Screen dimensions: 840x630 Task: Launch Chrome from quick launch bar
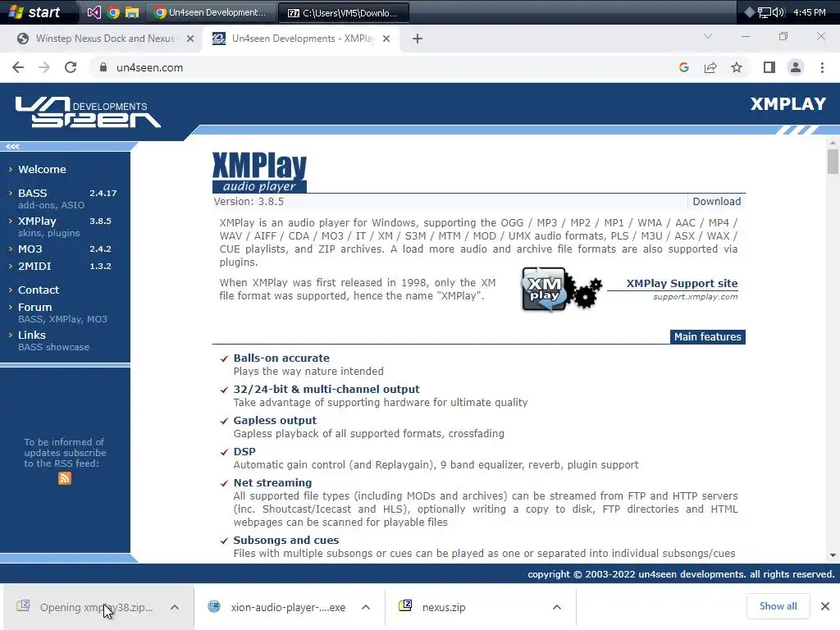click(113, 12)
